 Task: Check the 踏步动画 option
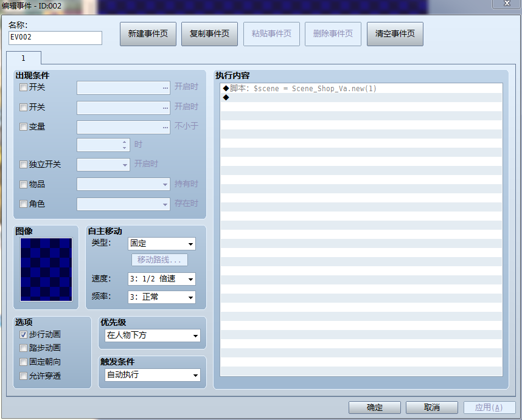coord(23,348)
